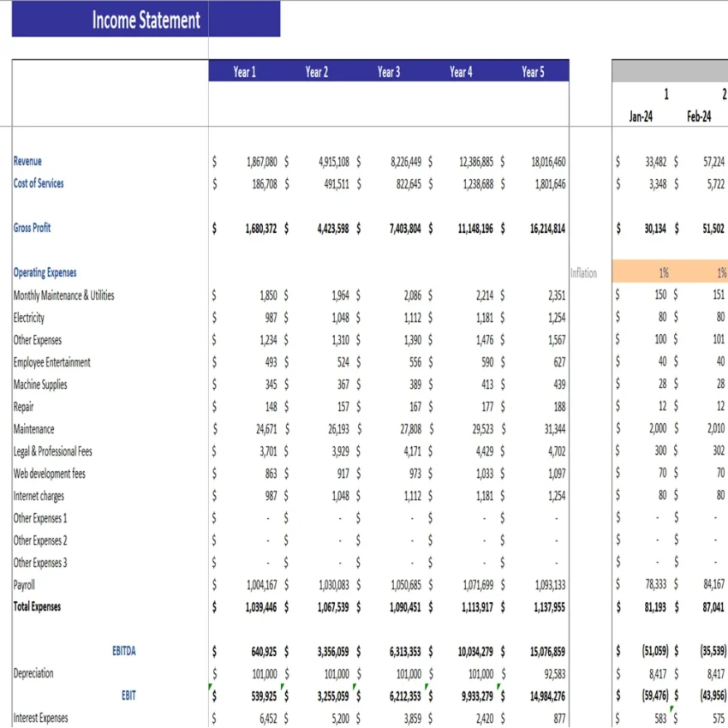Select the Year 5 column header
Image resolution: width=728 pixels, height=728 pixels.
tap(534, 72)
